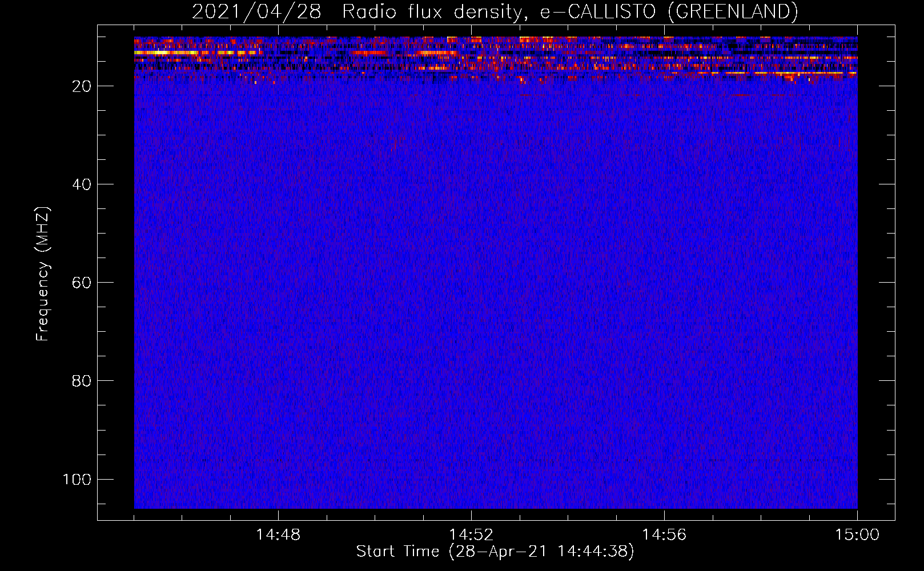Click the '14:48' time tick label
The height and width of the screenshot is (571, 924).
pos(278,535)
